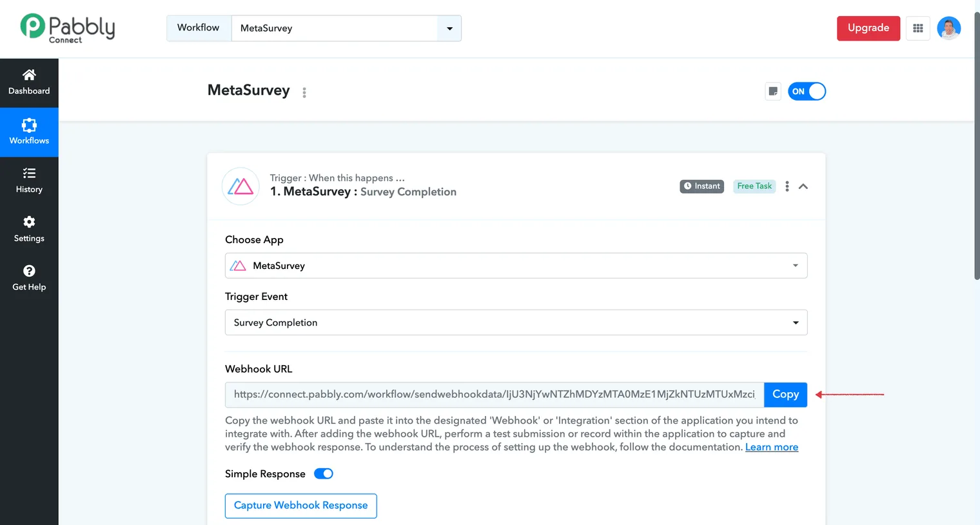Click Get Help question mark icon

point(29,271)
